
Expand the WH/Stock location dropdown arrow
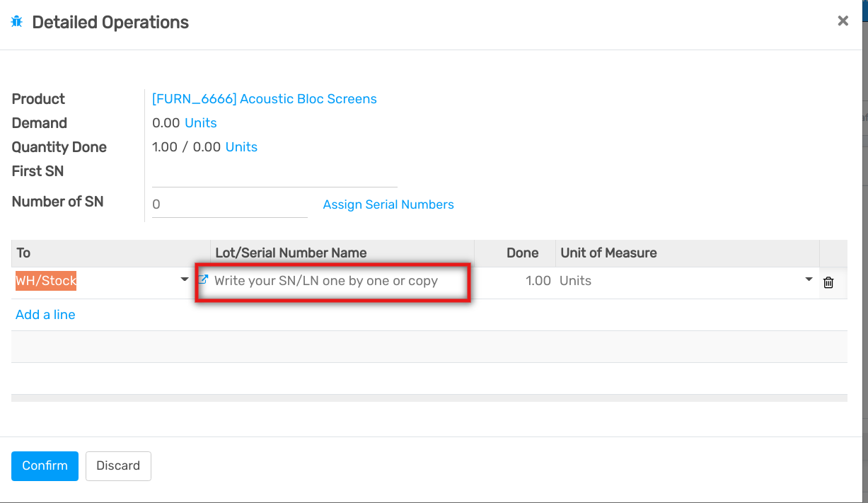pyautogui.click(x=185, y=280)
